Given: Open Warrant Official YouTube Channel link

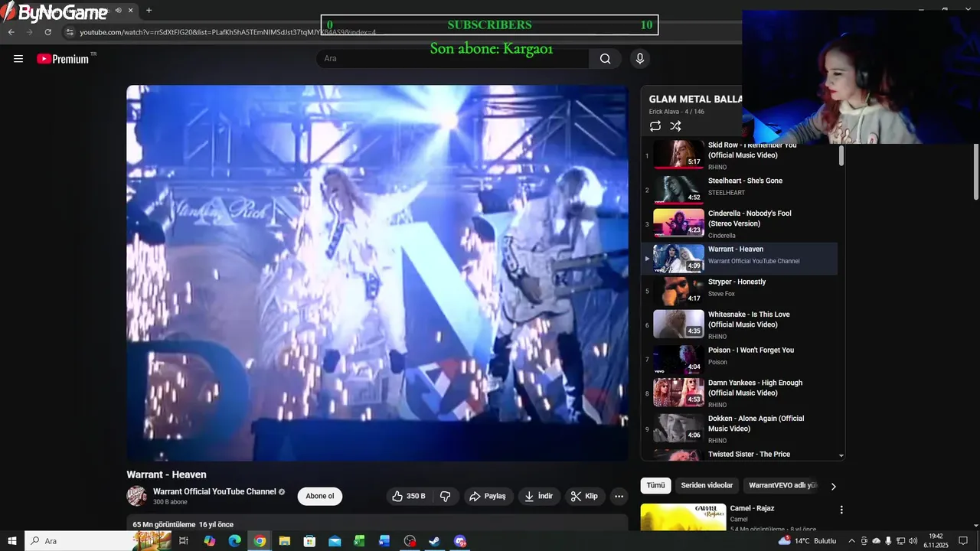Looking at the screenshot, I should [214, 491].
